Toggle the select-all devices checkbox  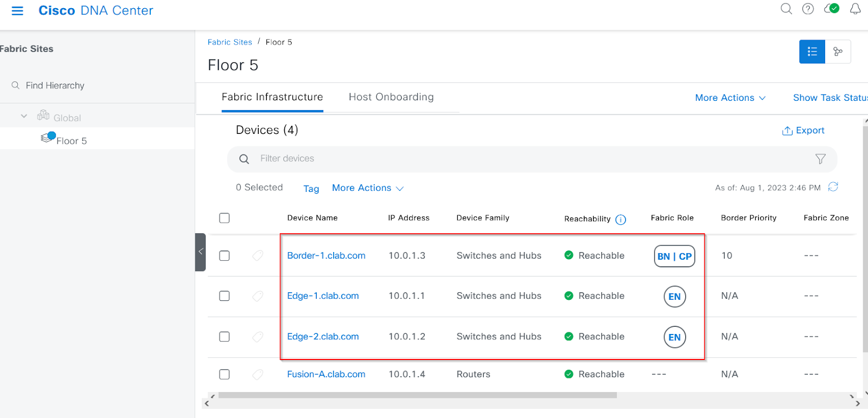pyautogui.click(x=224, y=218)
